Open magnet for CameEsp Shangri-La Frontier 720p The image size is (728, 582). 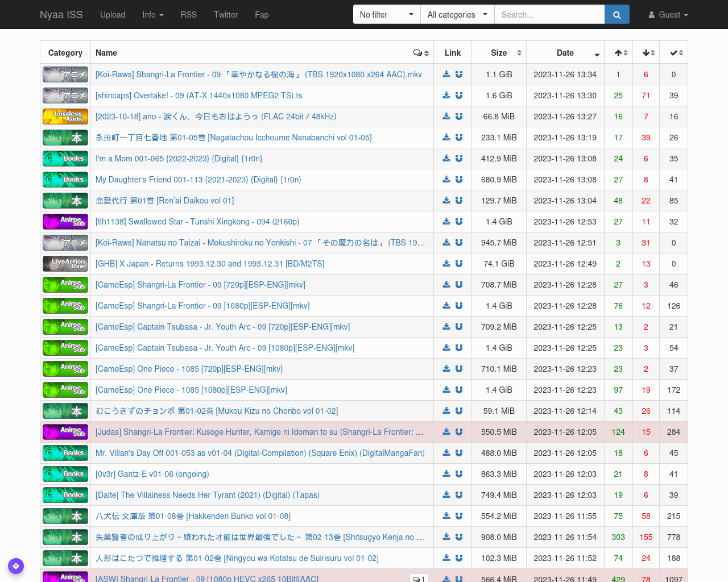click(459, 285)
